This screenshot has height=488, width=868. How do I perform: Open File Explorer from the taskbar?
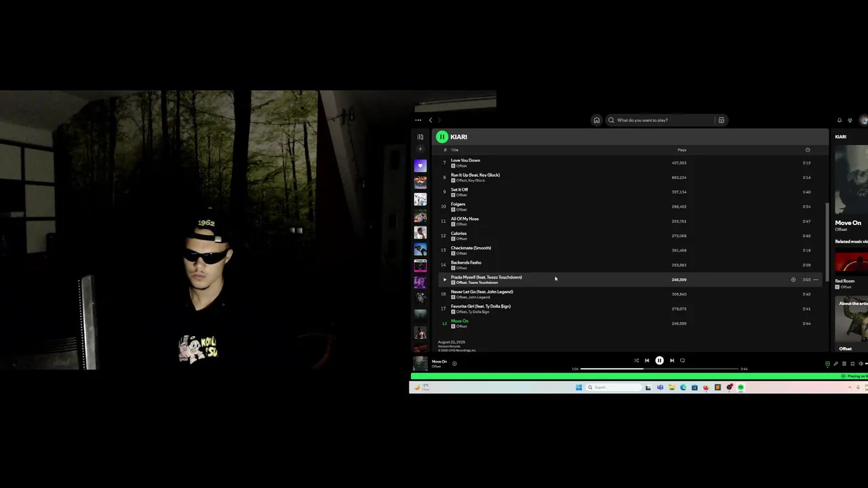672,387
